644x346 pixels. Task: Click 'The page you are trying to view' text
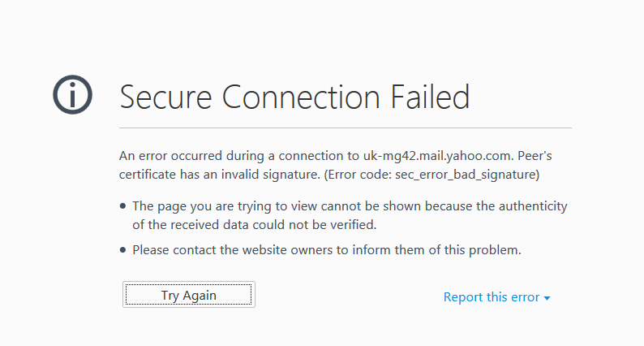[x=225, y=206]
